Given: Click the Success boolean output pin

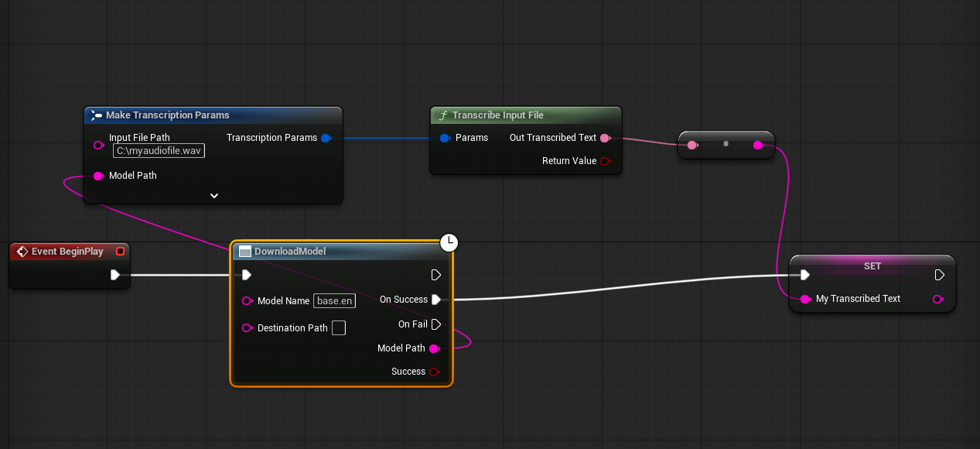Looking at the screenshot, I should point(434,372).
